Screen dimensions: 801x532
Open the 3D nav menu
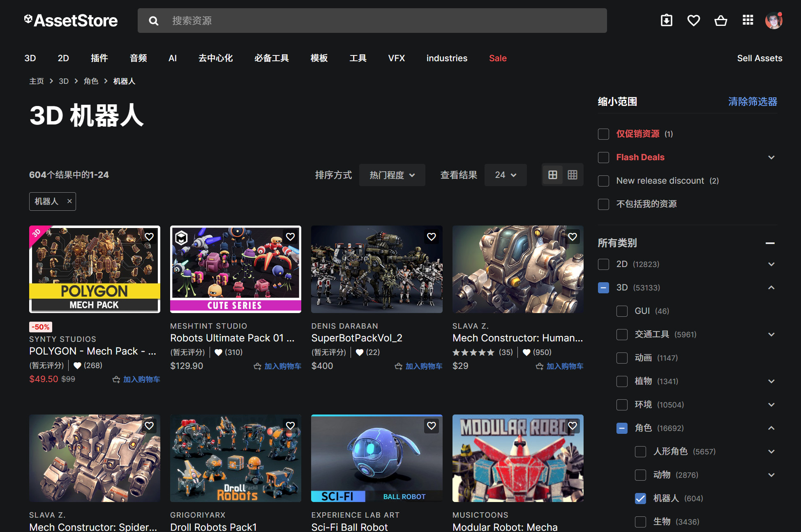[x=30, y=58]
